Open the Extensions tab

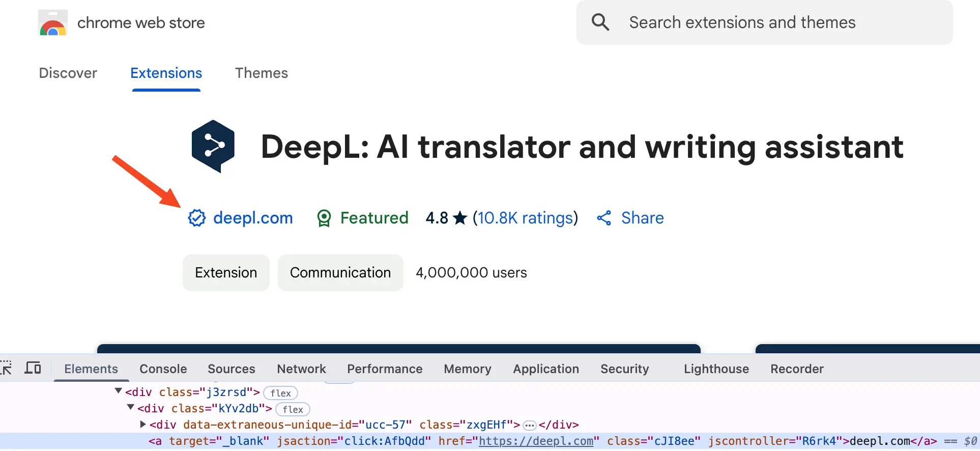point(166,73)
